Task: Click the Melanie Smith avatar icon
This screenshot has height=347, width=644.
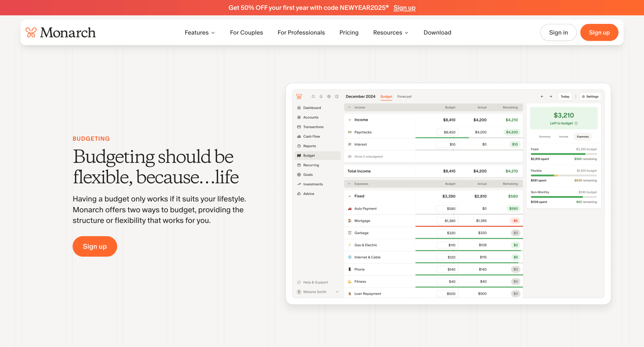Action: [x=299, y=292]
